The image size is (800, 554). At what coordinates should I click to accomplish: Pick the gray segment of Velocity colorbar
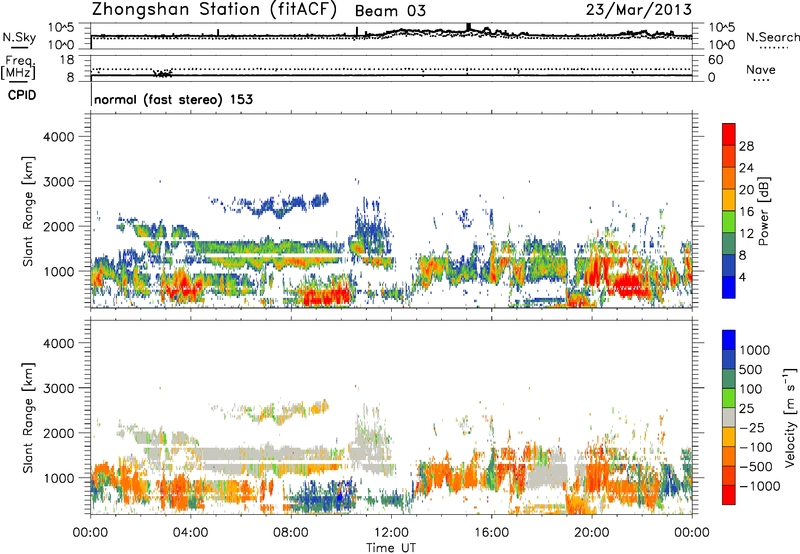point(729,418)
